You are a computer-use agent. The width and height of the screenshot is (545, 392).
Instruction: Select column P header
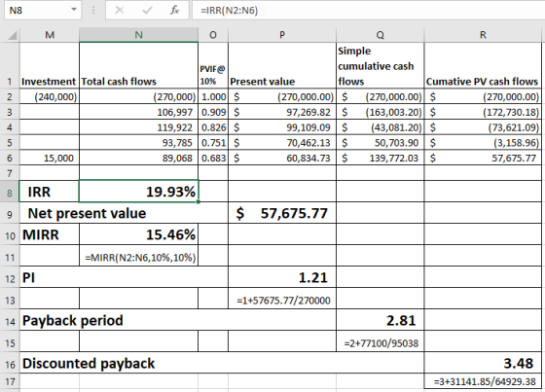click(x=282, y=35)
